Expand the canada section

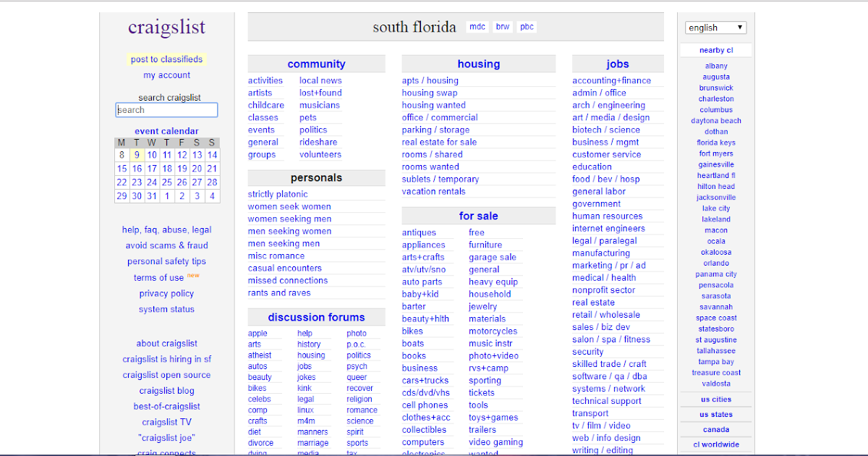click(x=715, y=430)
